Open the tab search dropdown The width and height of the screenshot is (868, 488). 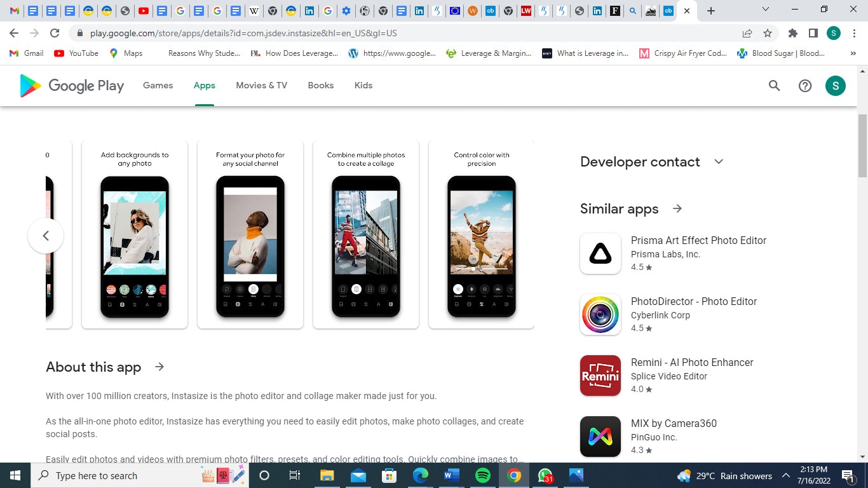point(766,10)
